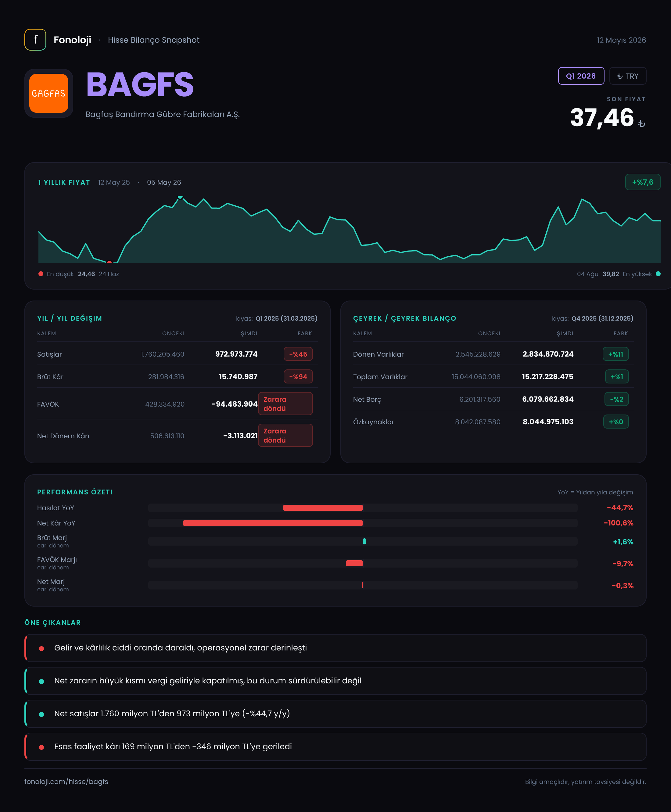Click the Brüt Marj teal indicator
The width and height of the screenshot is (671, 812).
[364, 541]
